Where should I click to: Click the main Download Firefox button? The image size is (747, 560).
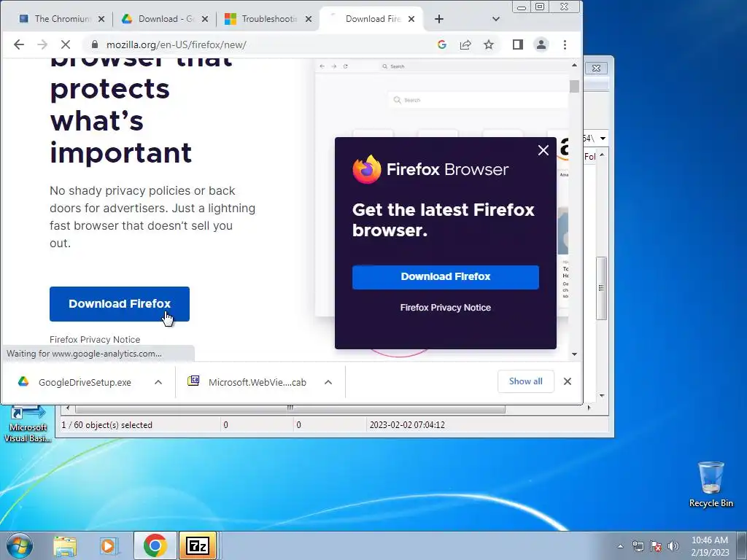pos(120,304)
